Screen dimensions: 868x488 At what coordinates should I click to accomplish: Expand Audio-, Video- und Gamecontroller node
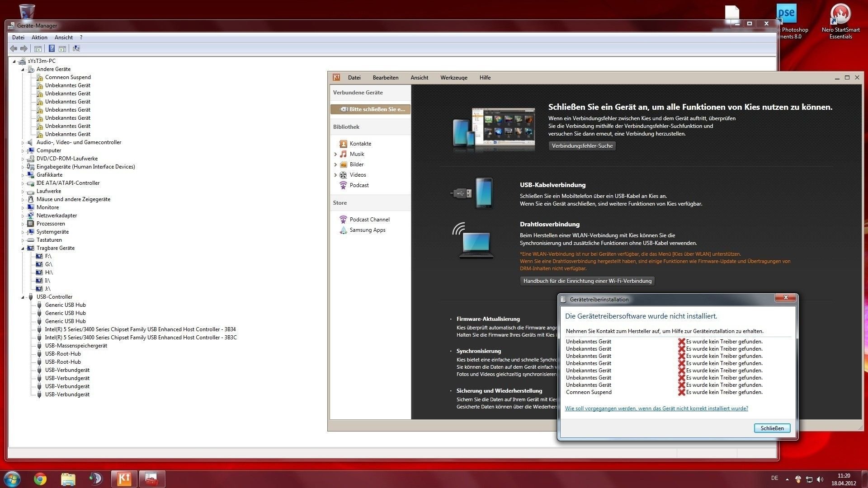23,142
